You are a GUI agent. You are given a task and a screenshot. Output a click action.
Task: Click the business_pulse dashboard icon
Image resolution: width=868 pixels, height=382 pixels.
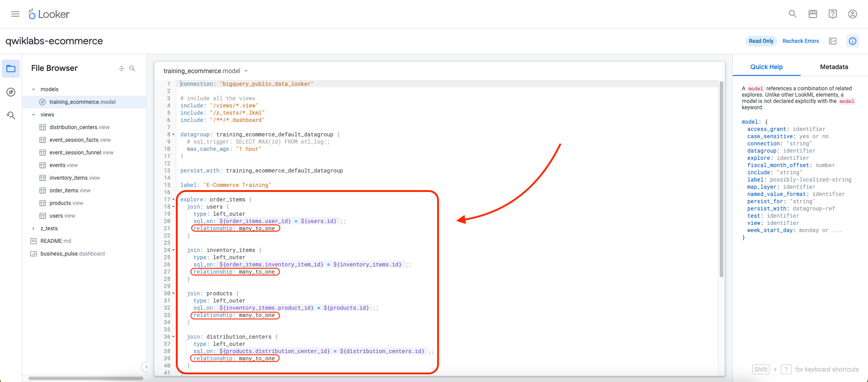click(x=33, y=254)
